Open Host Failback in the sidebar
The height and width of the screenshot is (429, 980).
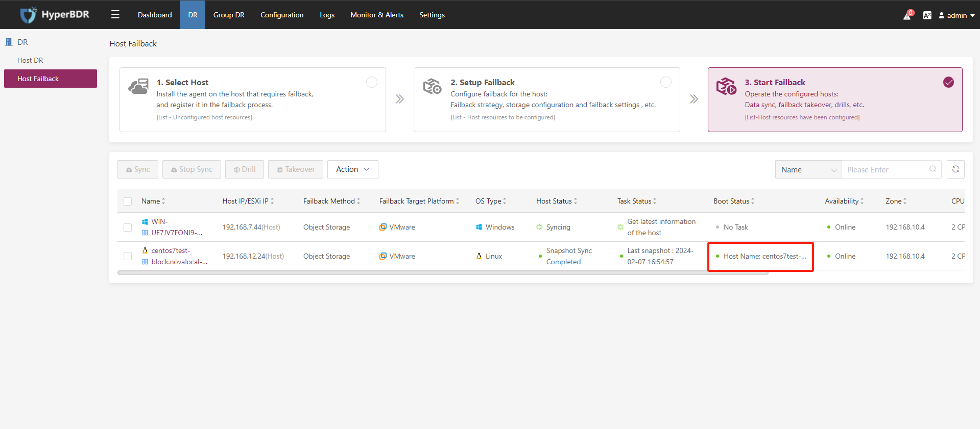pos(51,79)
